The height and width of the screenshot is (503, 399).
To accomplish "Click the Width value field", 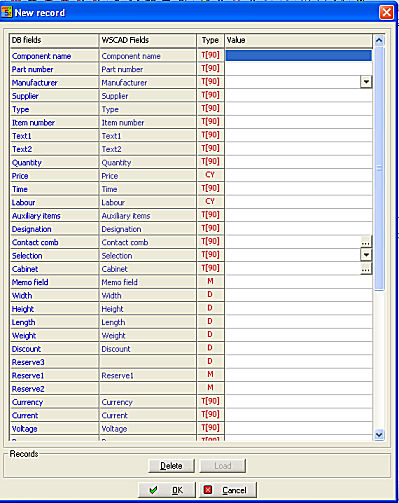I will click(x=299, y=295).
